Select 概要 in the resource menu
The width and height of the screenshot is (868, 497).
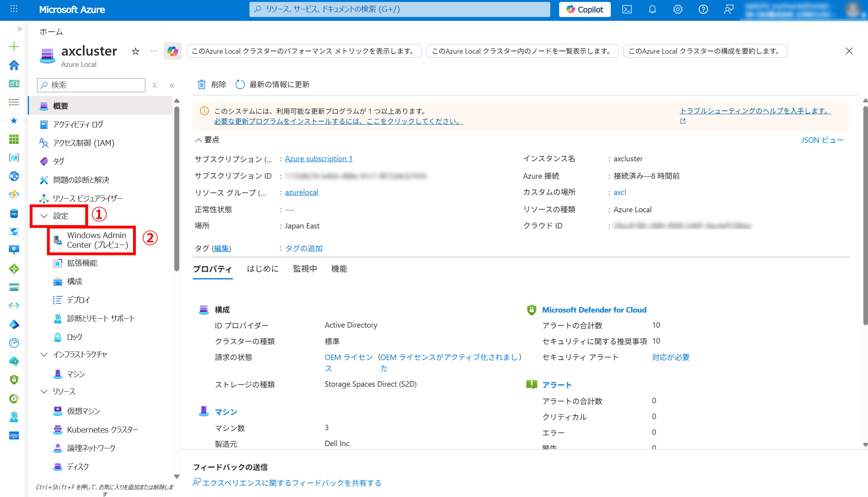[100, 106]
